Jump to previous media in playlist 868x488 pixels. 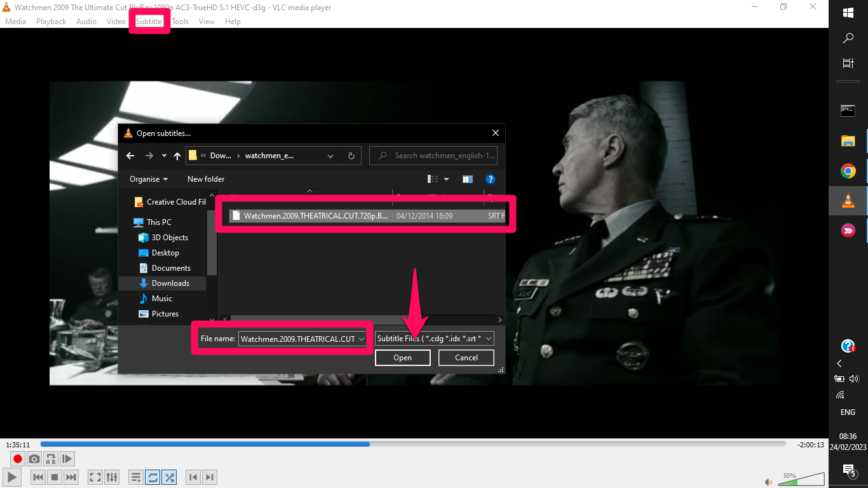click(38, 477)
